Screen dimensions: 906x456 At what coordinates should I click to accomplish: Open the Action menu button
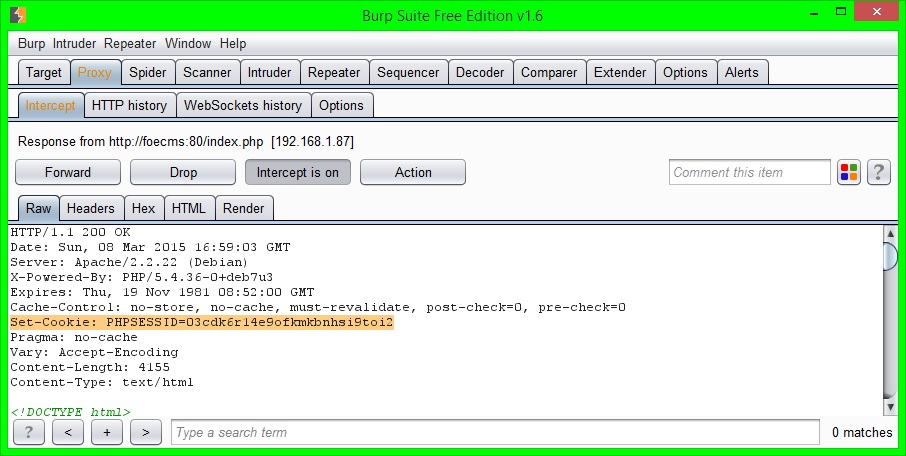coord(413,172)
